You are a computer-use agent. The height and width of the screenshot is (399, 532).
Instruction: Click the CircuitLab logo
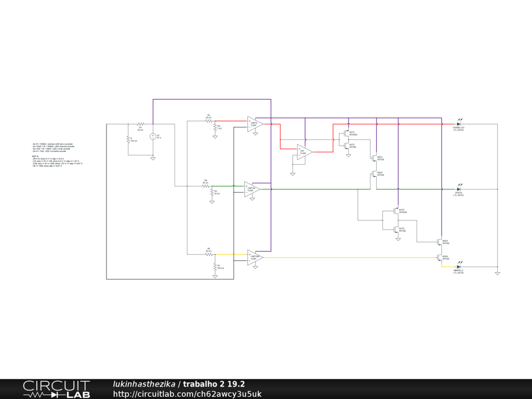coord(56,389)
